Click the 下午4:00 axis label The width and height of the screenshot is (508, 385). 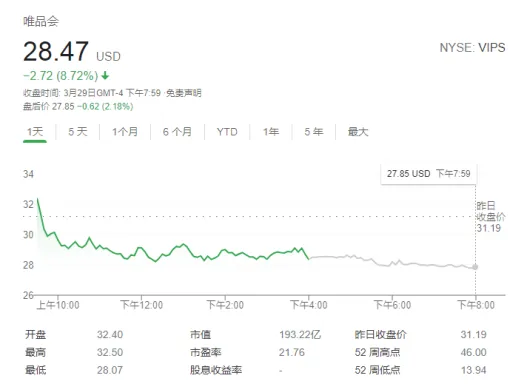tap(309, 305)
